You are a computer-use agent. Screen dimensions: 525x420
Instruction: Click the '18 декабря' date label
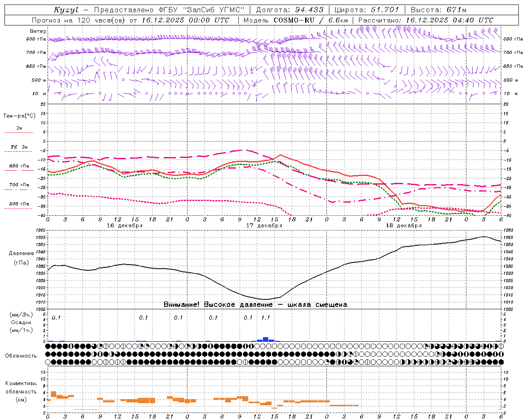tap(404, 226)
